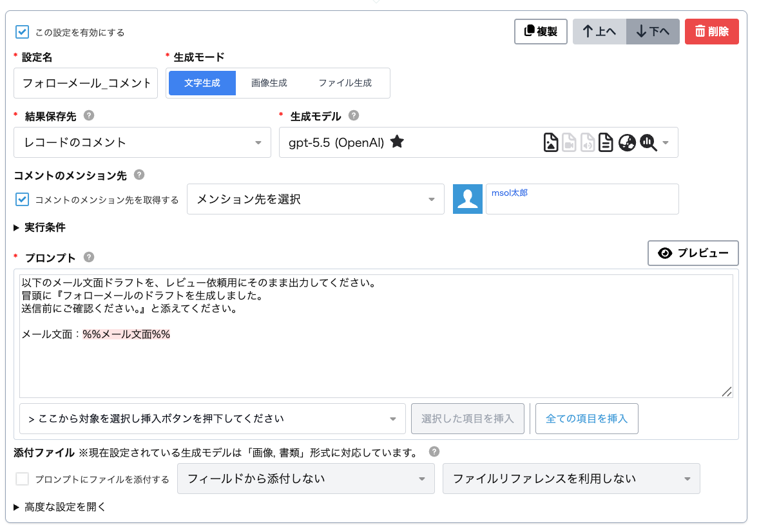Image resolution: width=759 pixels, height=532 pixels.
Task: Click the blue user avatar icon
Action: [468, 199]
